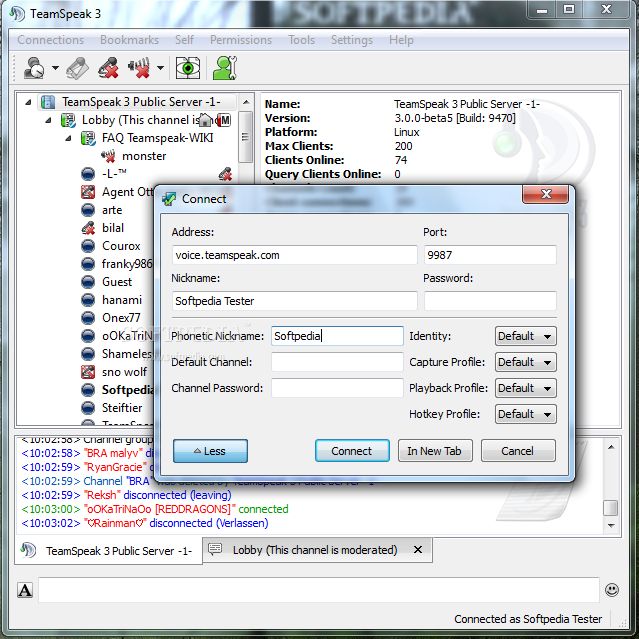Click the client icon beside Steiftier
Screen dimensions: 639x639
pyautogui.click(x=88, y=408)
